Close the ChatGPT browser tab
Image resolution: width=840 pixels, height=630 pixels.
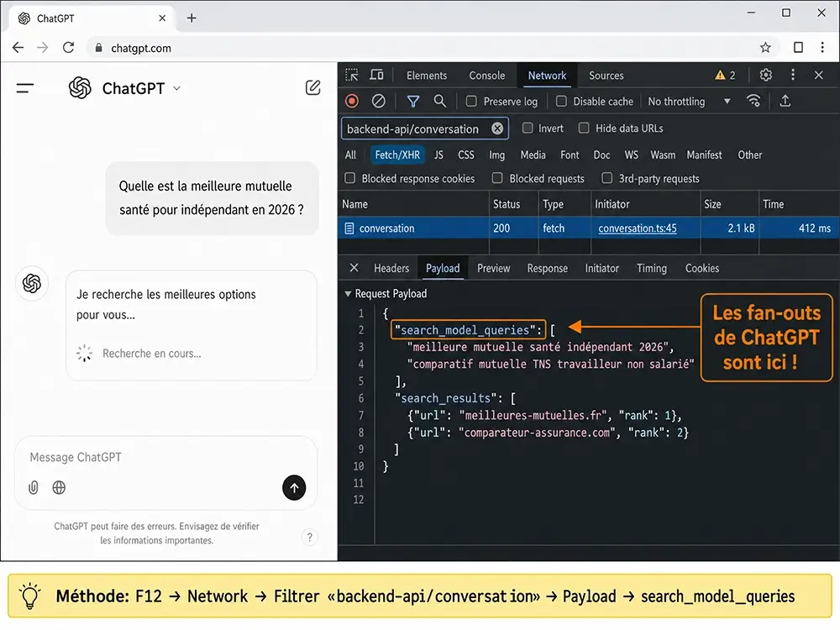point(162,18)
